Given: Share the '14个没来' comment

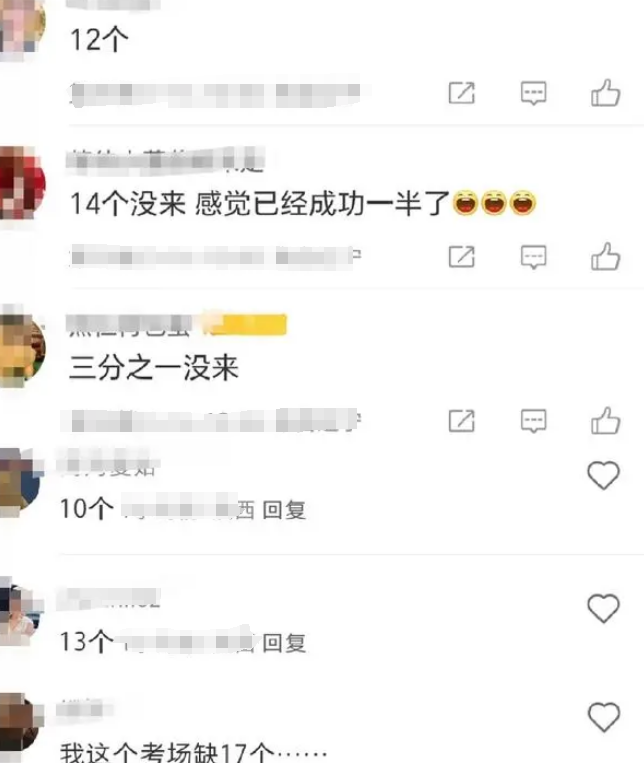Looking at the screenshot, I should pyautogui.click(x=461, y=256).
